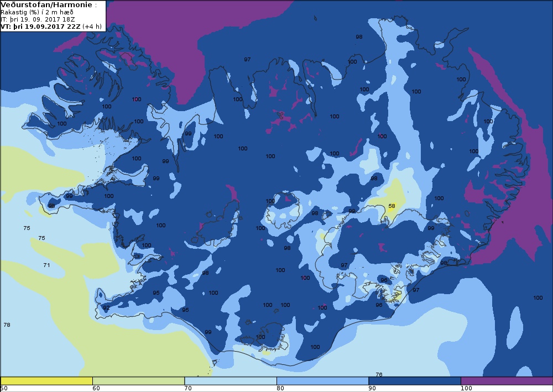
Task: Pick the pale blue 70–80 legend band
Action: pos(231,381)
